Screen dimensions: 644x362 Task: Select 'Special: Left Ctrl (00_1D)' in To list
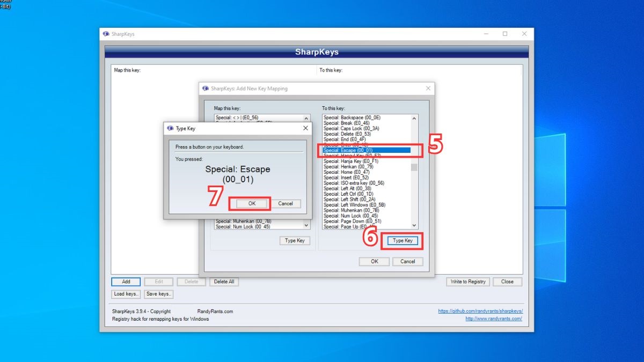(367, 194)
